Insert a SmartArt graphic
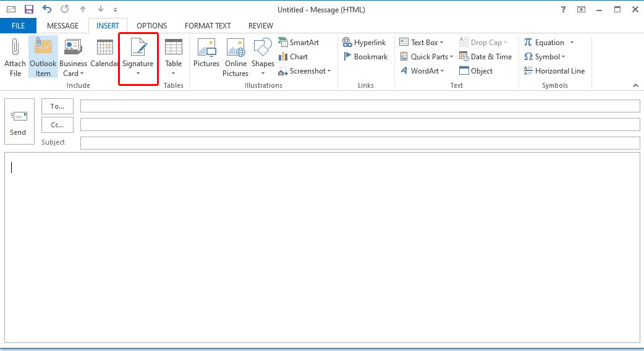 pos(299,42)
